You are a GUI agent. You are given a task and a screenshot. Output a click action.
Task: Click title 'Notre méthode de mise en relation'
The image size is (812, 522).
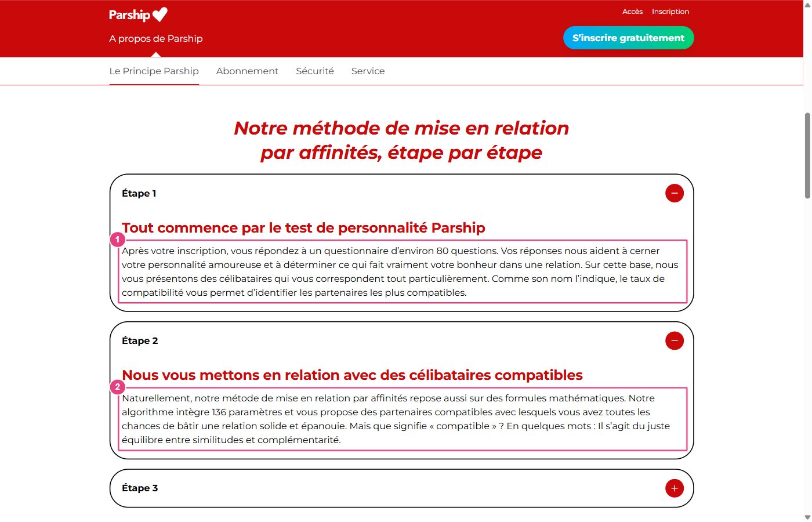pos(401,128)
